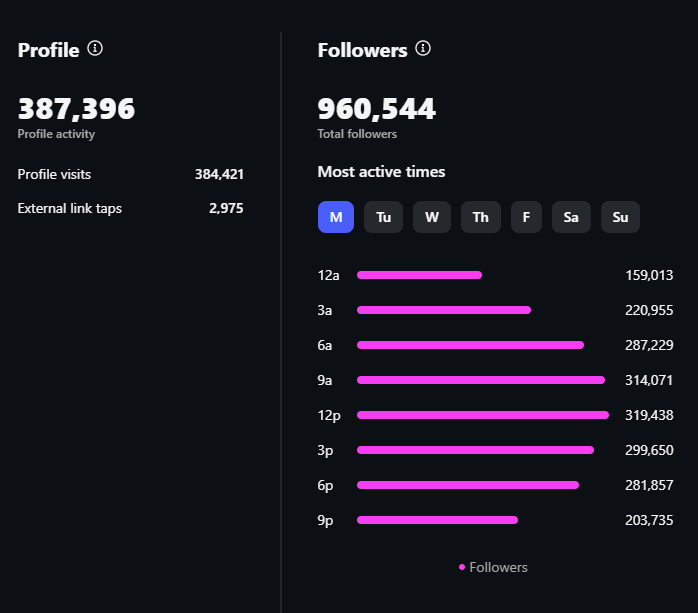Click the 3p time label
698x613 pixels.
325,451
